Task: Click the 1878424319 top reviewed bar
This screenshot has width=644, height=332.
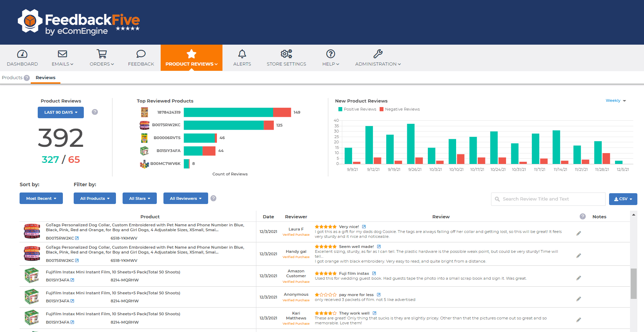Action: 237,112
